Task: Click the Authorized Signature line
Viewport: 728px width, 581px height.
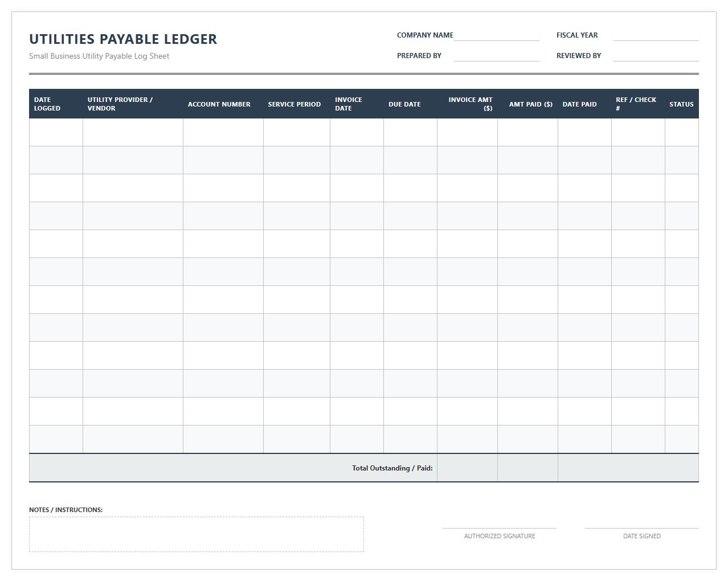Action: coord(500,528)
